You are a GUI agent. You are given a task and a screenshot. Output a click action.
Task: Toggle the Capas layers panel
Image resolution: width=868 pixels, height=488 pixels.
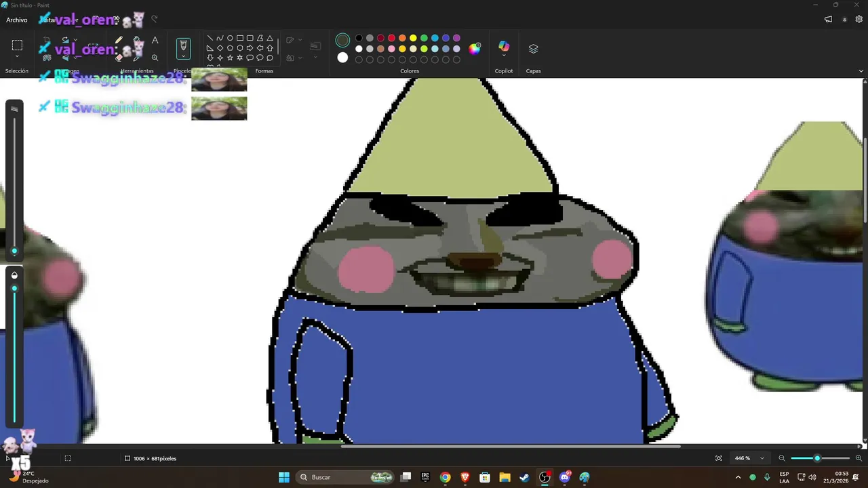[533, 49]
